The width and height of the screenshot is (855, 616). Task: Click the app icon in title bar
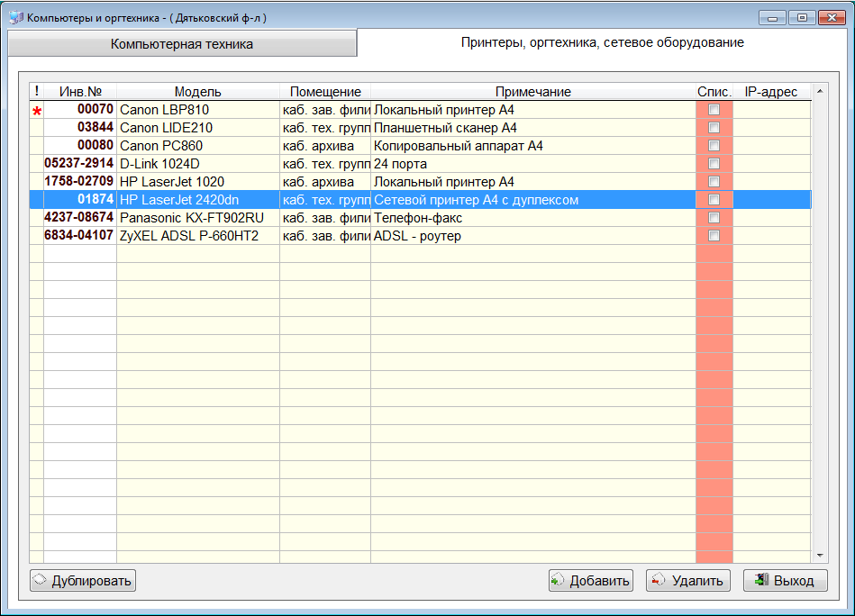click(16, 17)
